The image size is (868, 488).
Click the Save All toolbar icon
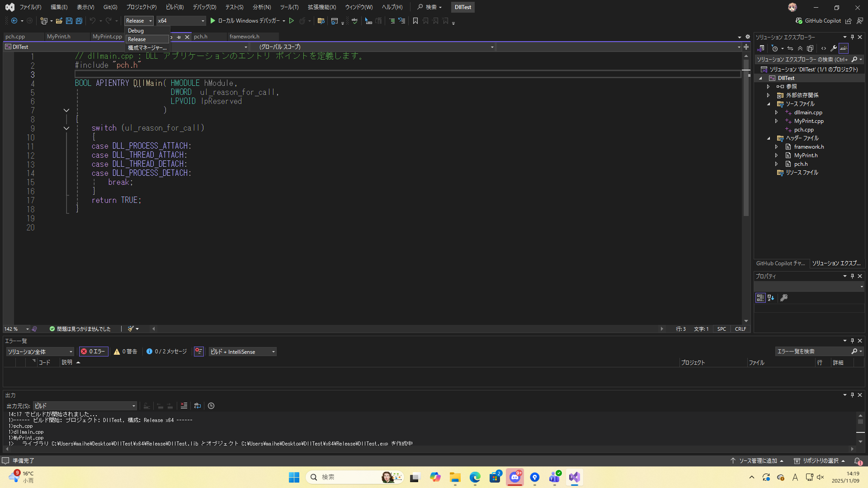[79, 21]
